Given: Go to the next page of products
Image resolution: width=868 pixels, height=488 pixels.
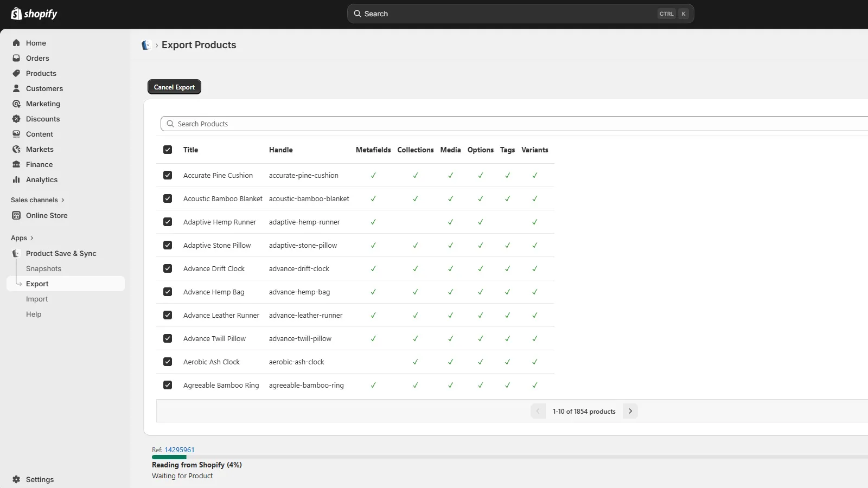Looking at the screenshot, I should point(630,411).
